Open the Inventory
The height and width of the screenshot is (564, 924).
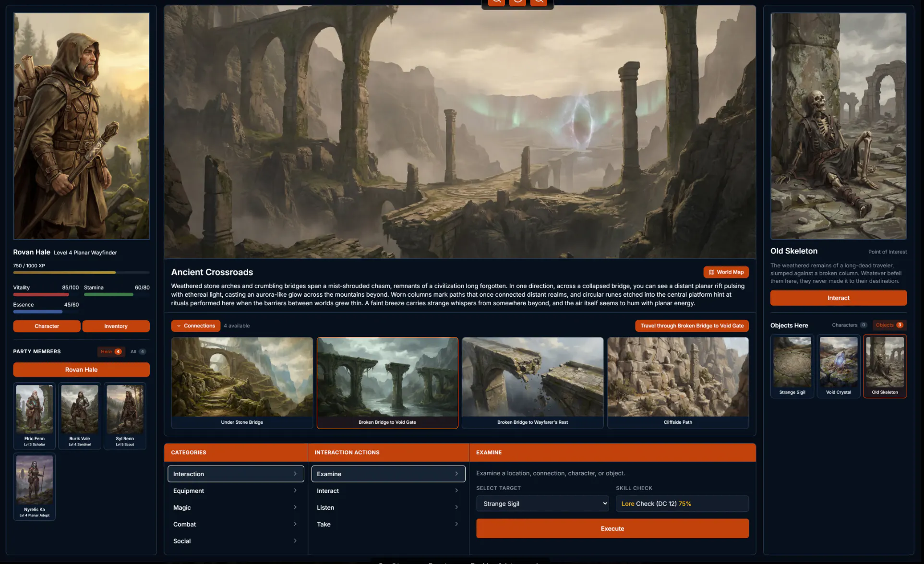(116, 326)
